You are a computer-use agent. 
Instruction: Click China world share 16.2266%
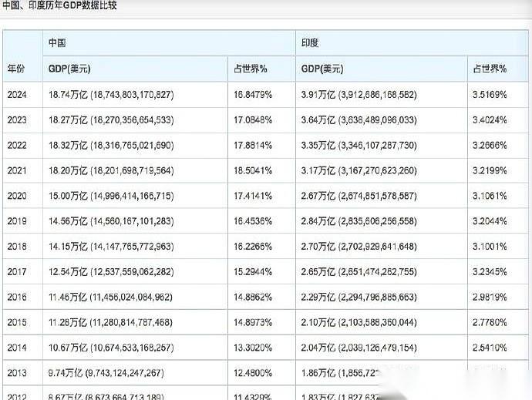[253, 247]
